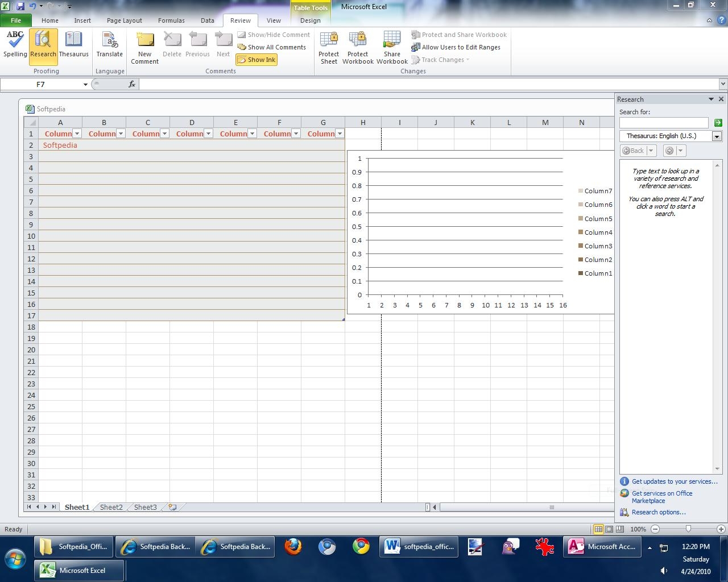This screenshot has height=582, width=728.
Task: Open the filter dropdown in column A header
Action: pos(77,134)
